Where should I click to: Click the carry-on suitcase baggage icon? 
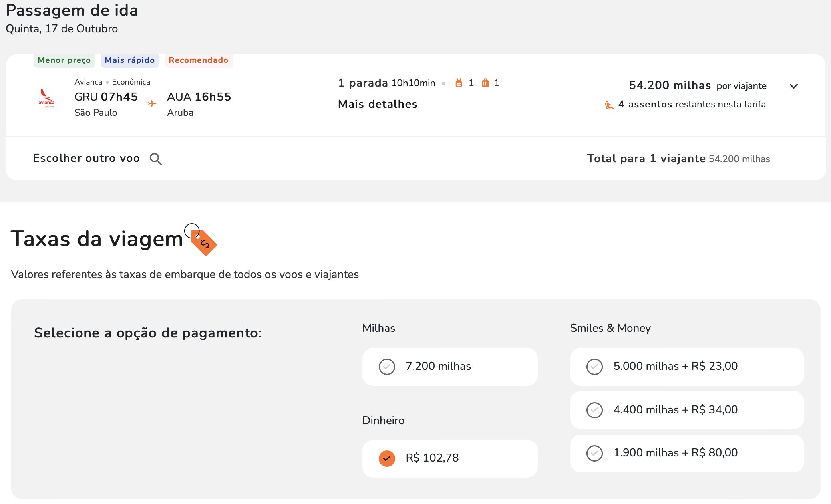[485, 83]
